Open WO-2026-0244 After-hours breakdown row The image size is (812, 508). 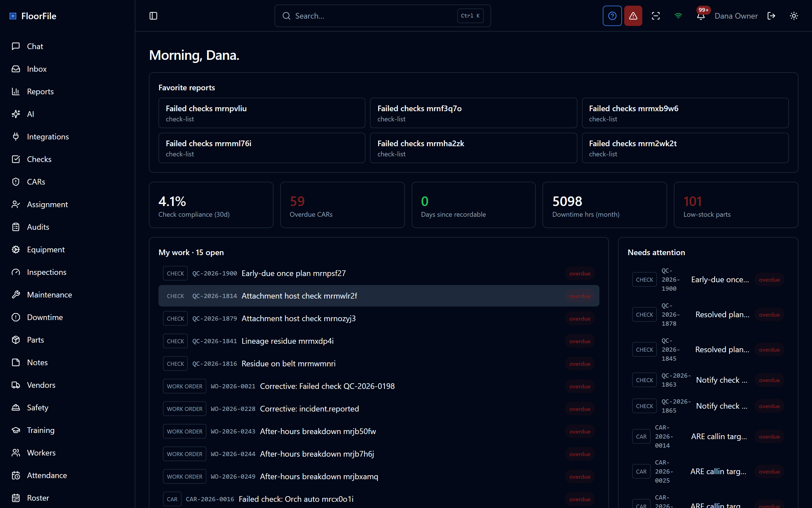click(379, 454)
